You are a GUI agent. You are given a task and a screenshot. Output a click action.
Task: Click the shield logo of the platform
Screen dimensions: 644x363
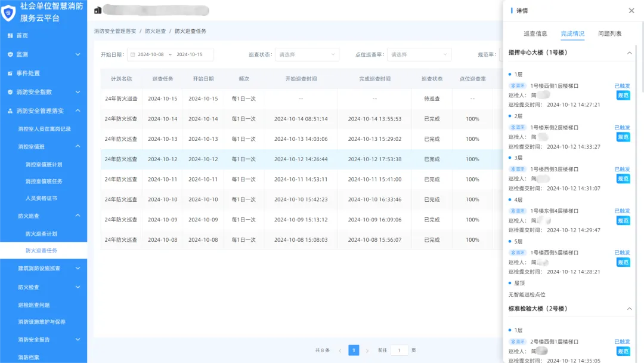click(x=9, y=13)
